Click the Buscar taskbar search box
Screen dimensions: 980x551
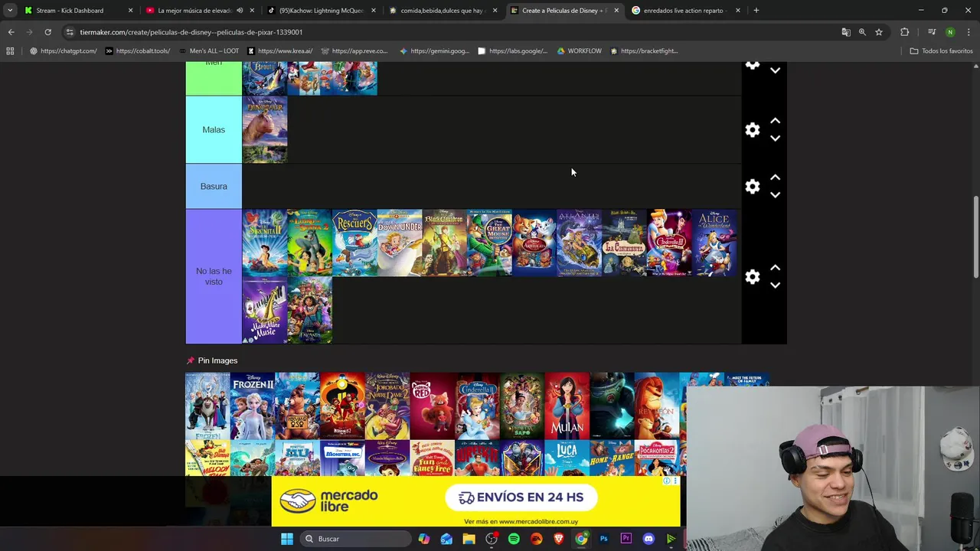[x=355, y=539]
